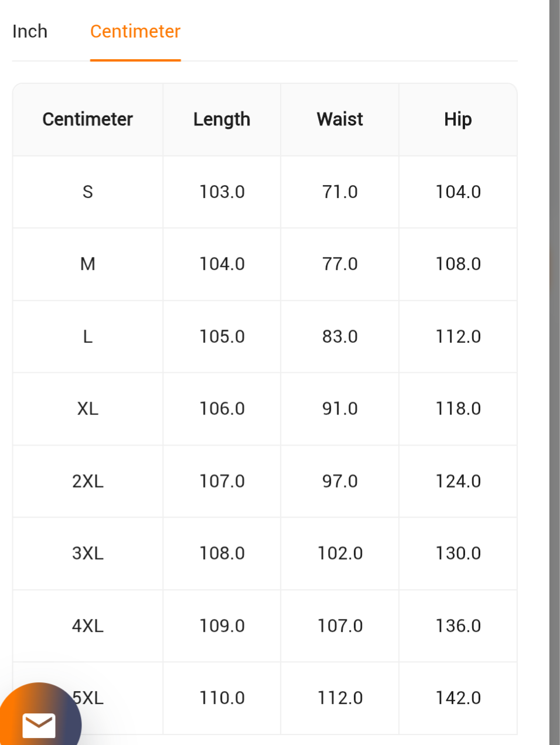The height and width of the screenshot is (745, 560).
Task: Select the M size row label
Action: [88, 264]
